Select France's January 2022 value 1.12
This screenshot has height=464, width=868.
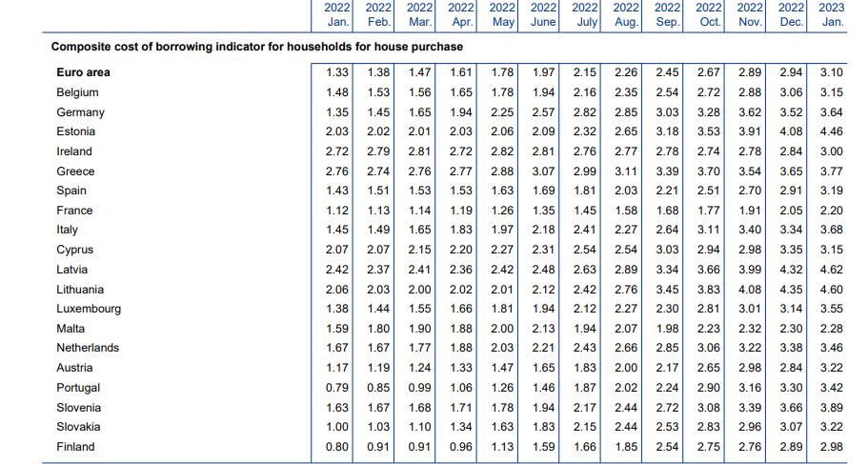337,211
